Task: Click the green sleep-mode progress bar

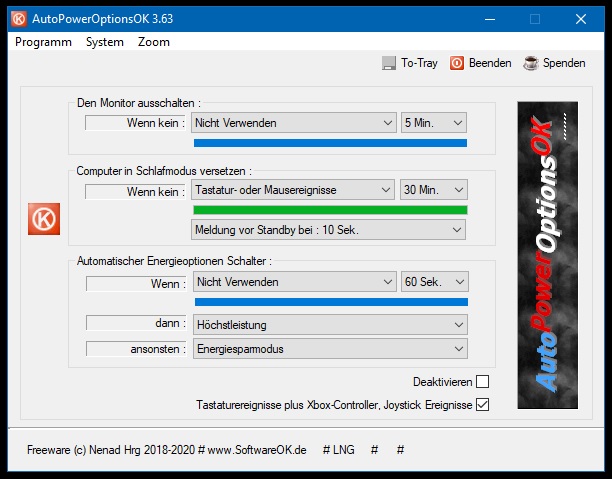Action: pos(330,210)
